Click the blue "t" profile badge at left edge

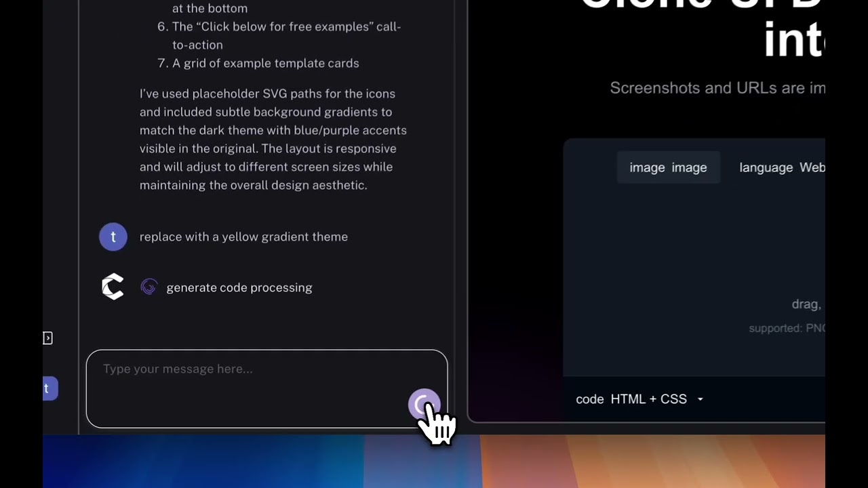[x=50, y=388]
